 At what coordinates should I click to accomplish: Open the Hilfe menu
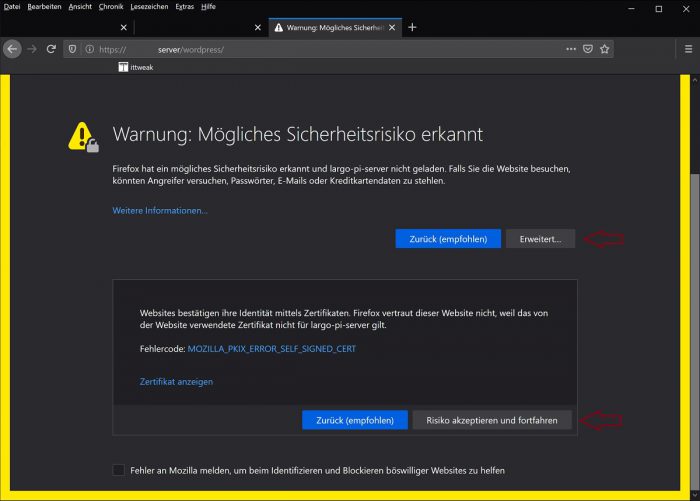(208, 7)
